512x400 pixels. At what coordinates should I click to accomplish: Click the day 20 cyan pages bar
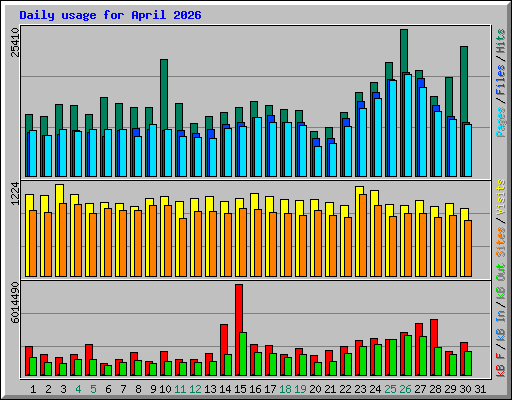[318, 161]
